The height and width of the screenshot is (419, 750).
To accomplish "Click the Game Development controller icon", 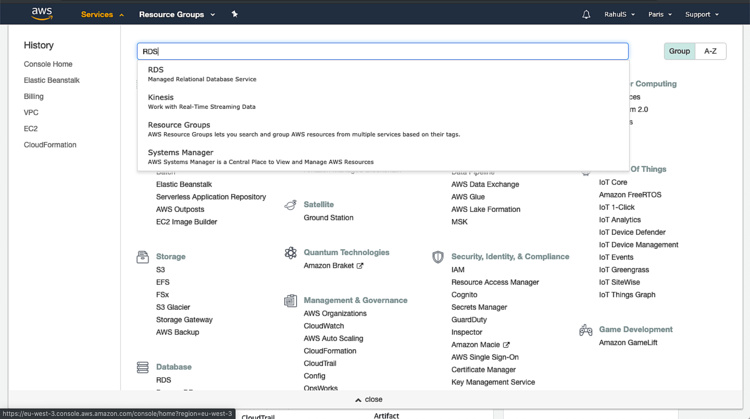I will click(x=586, y=330).
